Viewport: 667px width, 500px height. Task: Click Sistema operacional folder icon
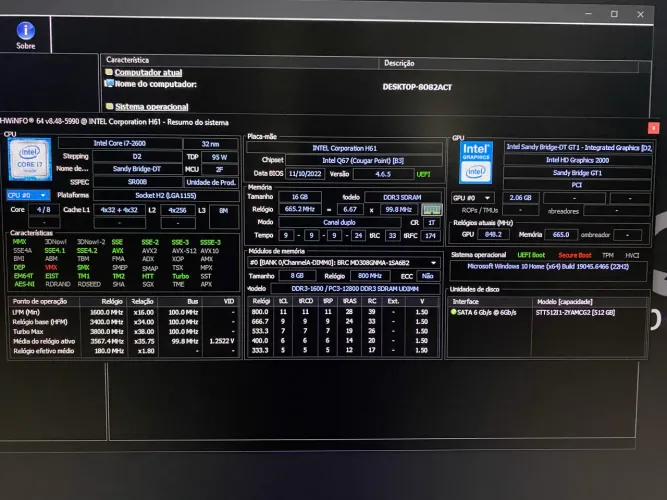point(110,106)
